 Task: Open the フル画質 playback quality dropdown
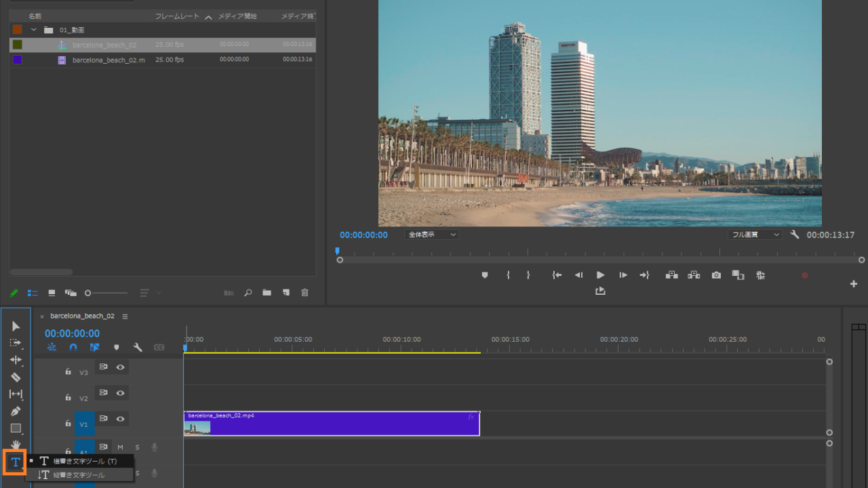755,234
